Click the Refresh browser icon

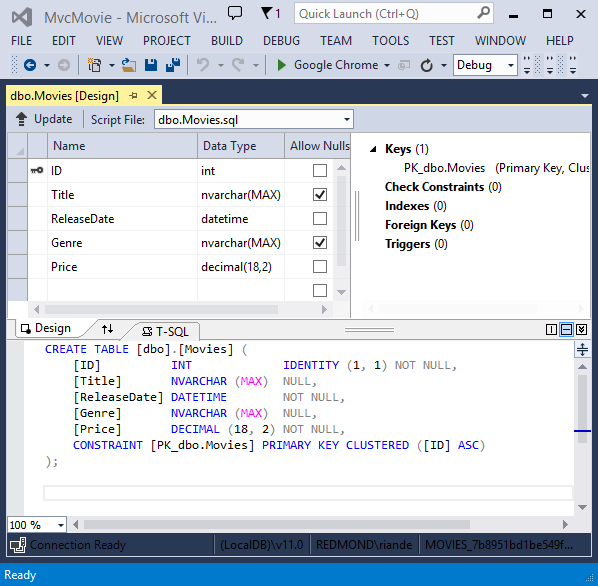point(426,65)
